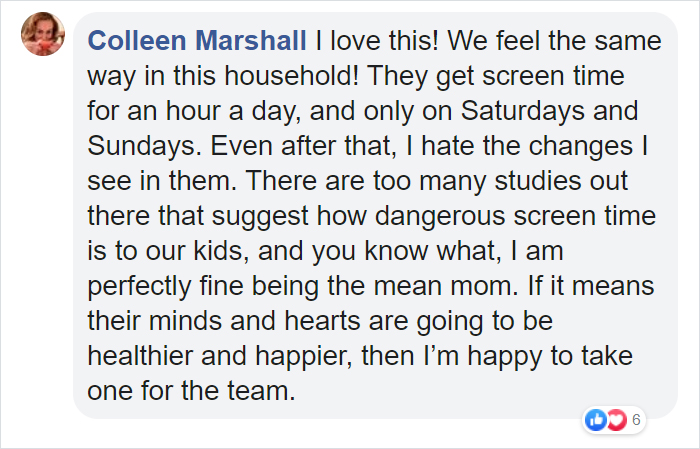Open the Colleen Marshall profile name link
The height and width of the screenshot is (449, 700).
(x=197, y=42)
